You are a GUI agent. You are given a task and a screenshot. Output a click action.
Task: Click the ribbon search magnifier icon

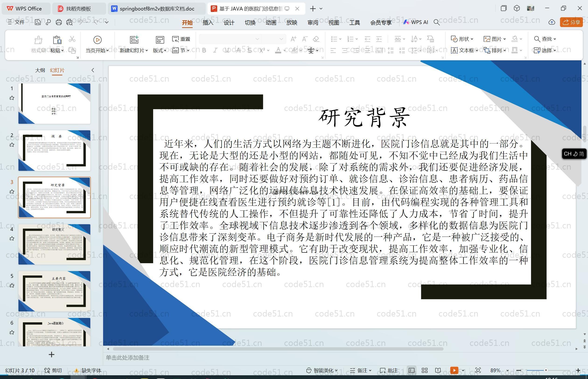(x=437, y=22)
